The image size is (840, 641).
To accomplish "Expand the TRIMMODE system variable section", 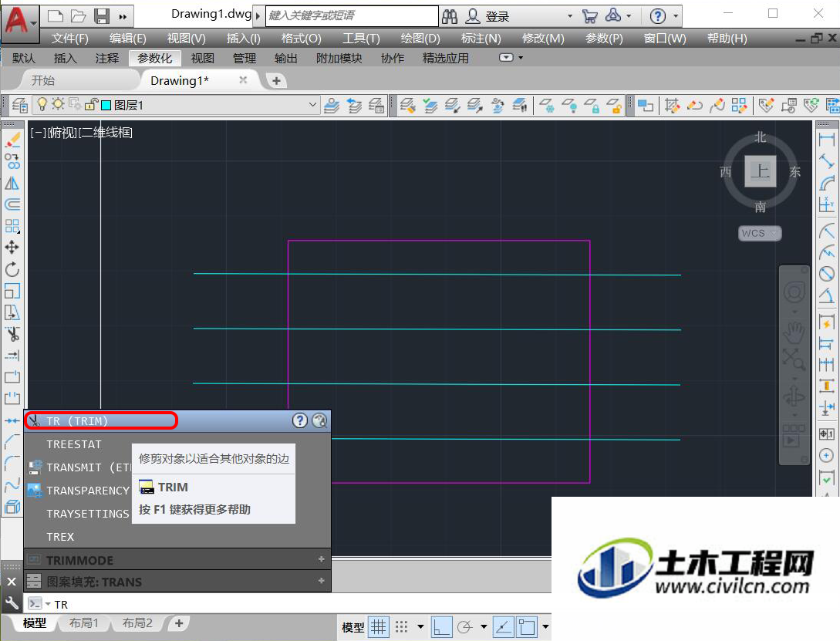I will [x=321, y=559].
